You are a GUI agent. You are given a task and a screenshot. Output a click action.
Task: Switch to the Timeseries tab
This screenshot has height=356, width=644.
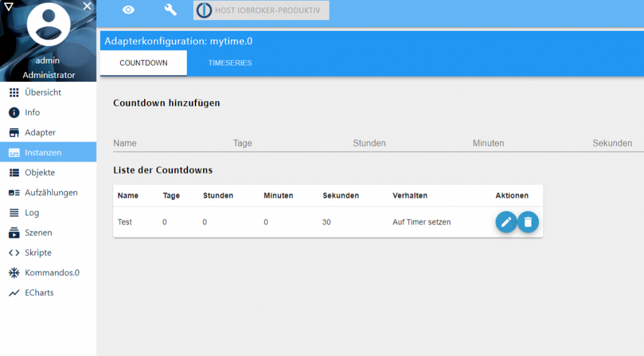point(230,64)
